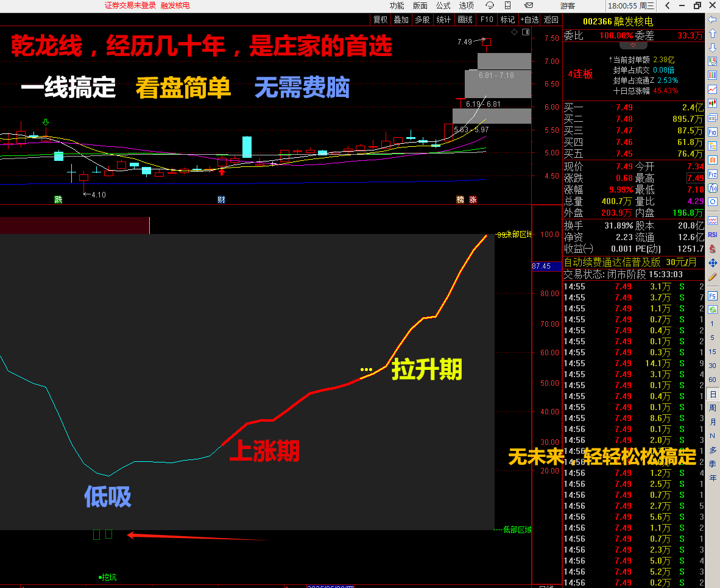This screenshot has height=588, width=720.
Task: Open the 公式 menu
Action: (x=443, y=5)
